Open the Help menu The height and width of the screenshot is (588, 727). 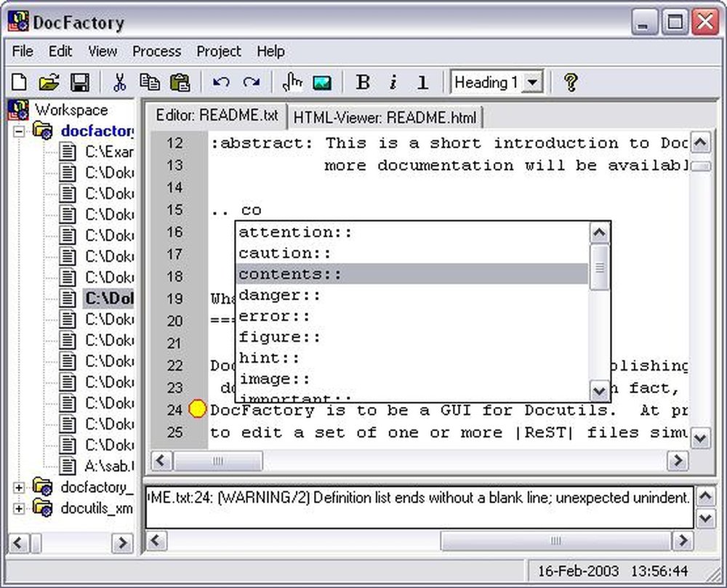(270, 51)
